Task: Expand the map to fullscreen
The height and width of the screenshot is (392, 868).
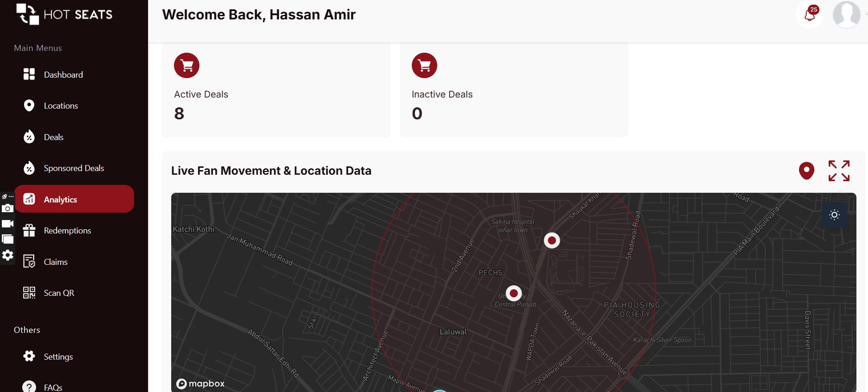Action: (x=839, y=171)
